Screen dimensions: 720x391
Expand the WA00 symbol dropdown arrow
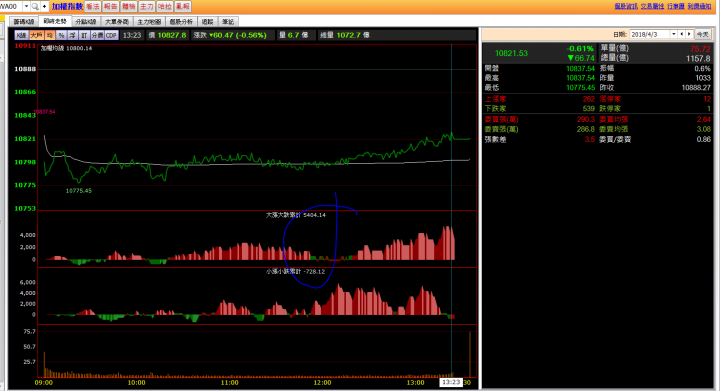[x=26, y=6]
